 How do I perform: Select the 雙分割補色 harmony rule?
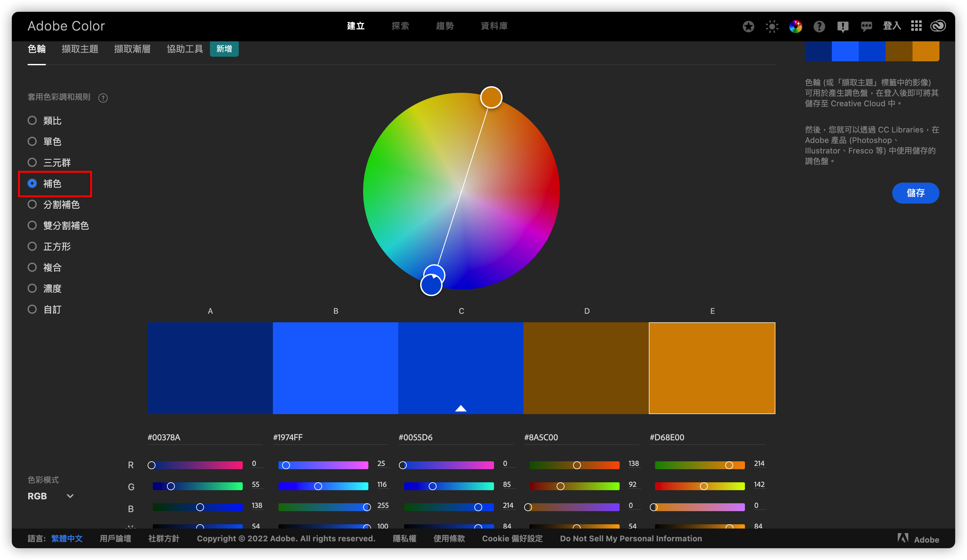tap(59, 225)
